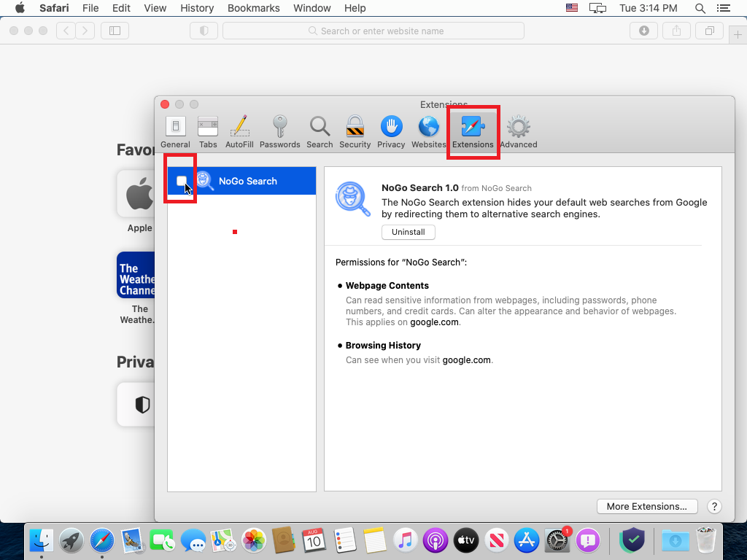747x560 pixels.
Task: Open the US flag input source menu
Action: [572, 8]
